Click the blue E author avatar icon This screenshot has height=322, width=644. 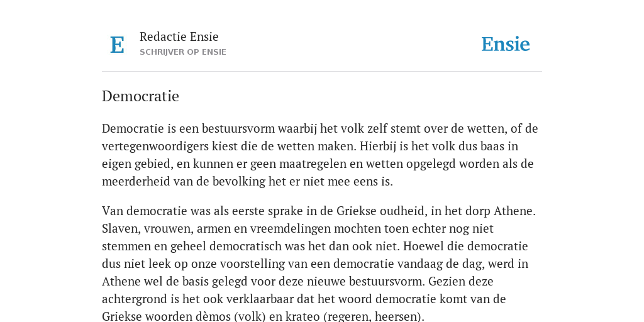click(117, 45)
